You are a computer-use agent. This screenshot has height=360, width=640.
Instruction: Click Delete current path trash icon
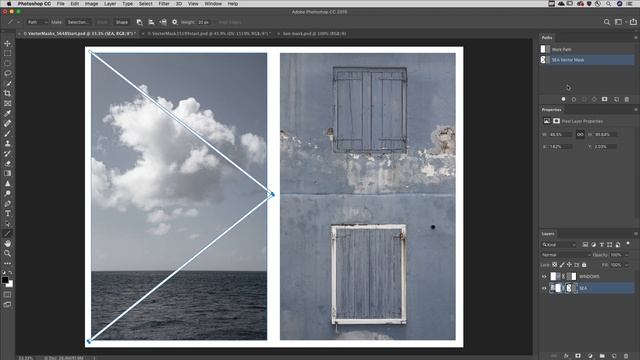point(627,99)
